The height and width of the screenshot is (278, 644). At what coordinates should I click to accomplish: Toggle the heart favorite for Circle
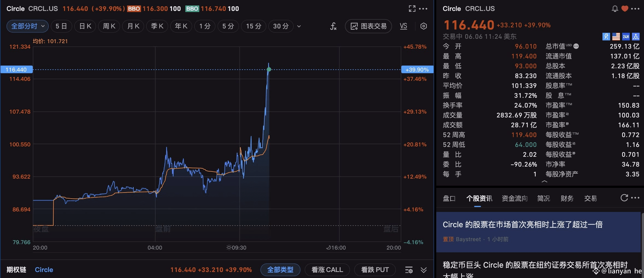[x=625, y=9]
